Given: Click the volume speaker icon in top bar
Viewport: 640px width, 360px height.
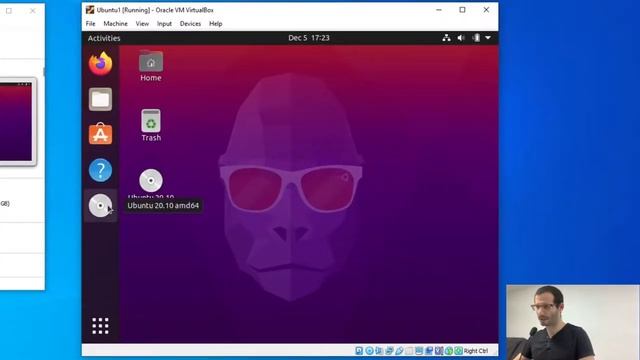Looking at the screenshot, I should (x=461, y=38).
